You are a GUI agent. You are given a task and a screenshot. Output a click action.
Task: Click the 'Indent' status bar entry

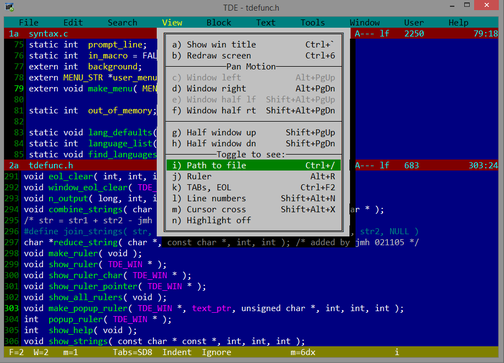coord(177,352)
